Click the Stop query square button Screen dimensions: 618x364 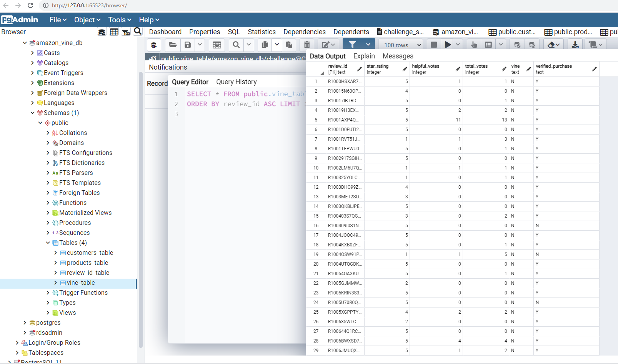434,45
